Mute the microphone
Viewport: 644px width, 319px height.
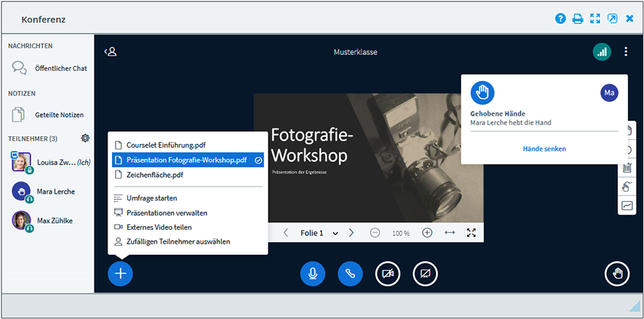312,274
